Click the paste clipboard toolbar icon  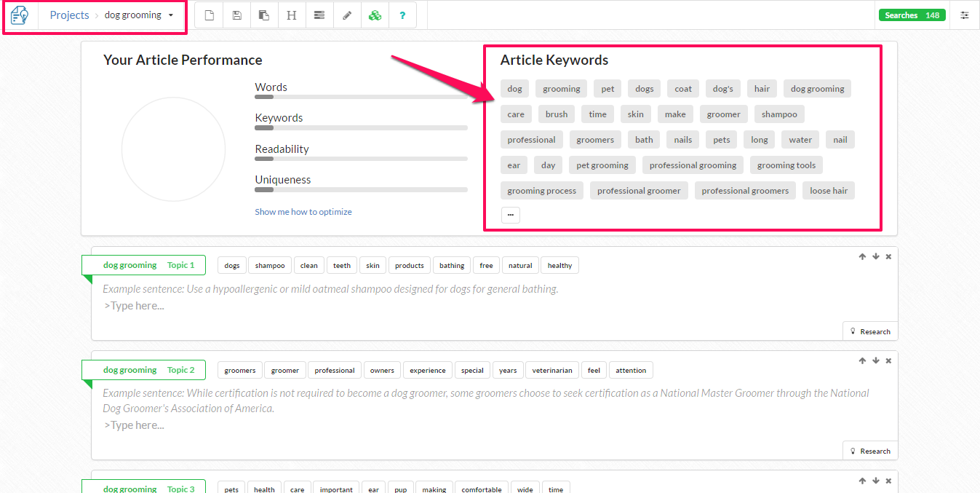264,15
